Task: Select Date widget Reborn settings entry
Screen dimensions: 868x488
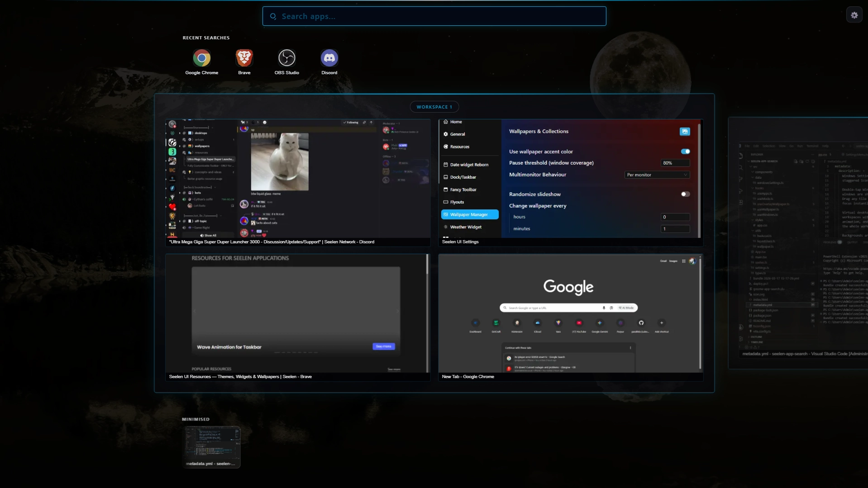Action: (466, 165)
